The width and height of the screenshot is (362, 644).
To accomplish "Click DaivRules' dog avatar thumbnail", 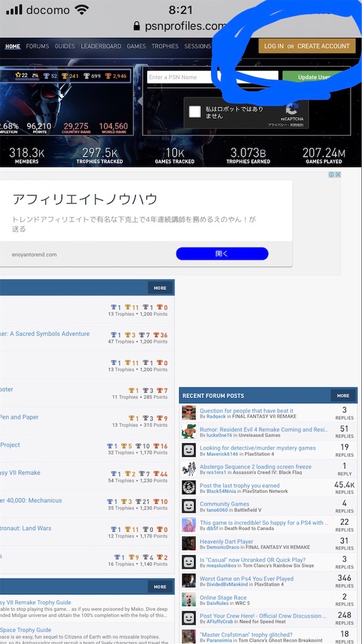I will (x=189, y=599).
